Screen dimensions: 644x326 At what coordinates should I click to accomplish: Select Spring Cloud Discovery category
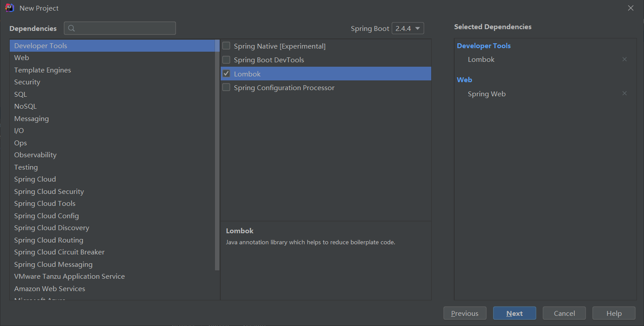(52, 228)
